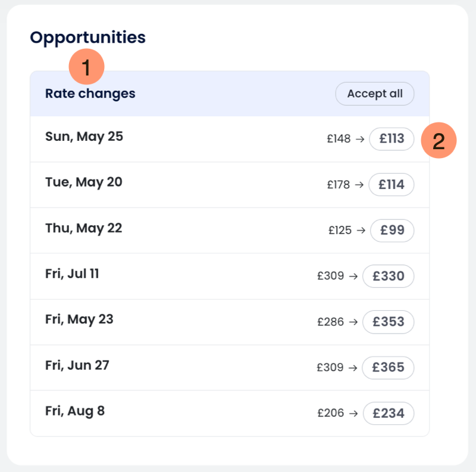Accept the £99 rate for Thu, May 22
Image resolution: width=476 pixels, height=472 pixels.
pos(392,231)
